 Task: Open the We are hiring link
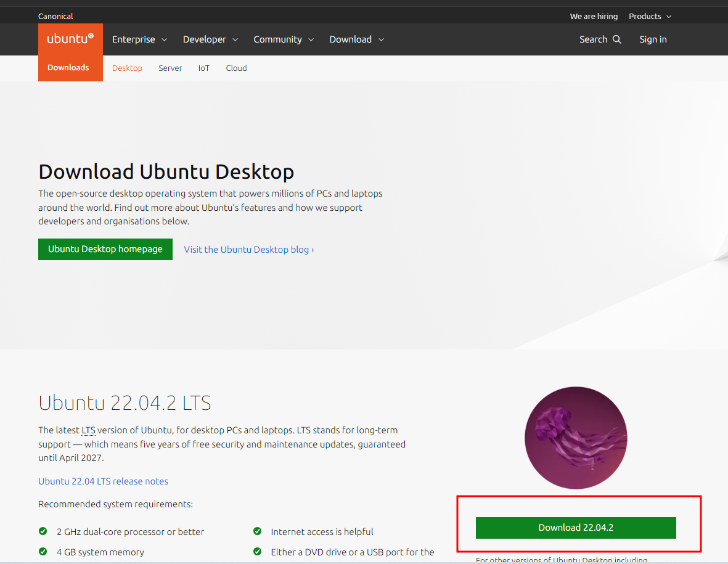pyautogui.click(x=594, y=16)
